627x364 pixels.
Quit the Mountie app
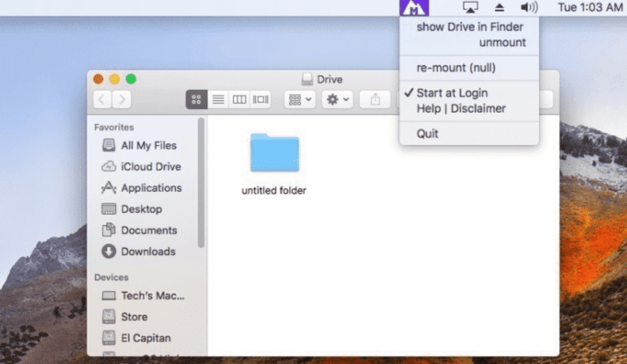(427, 133)
